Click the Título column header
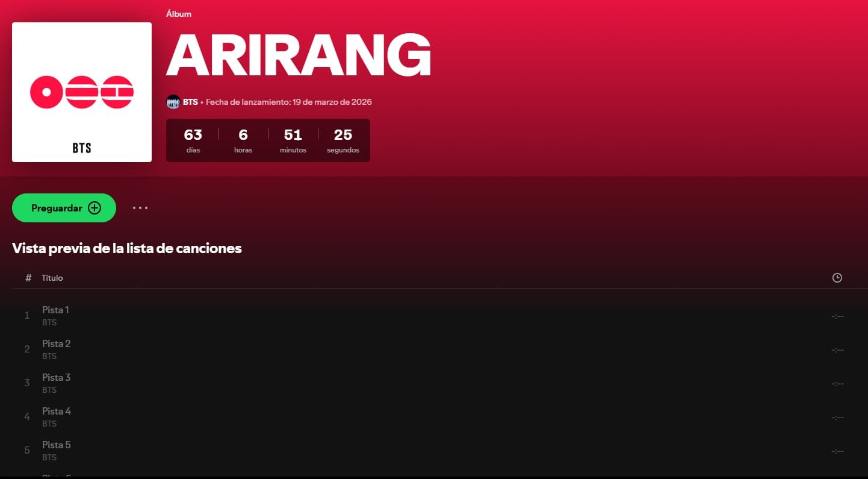This screenshot has height=479, width=868. coord(52,278)
